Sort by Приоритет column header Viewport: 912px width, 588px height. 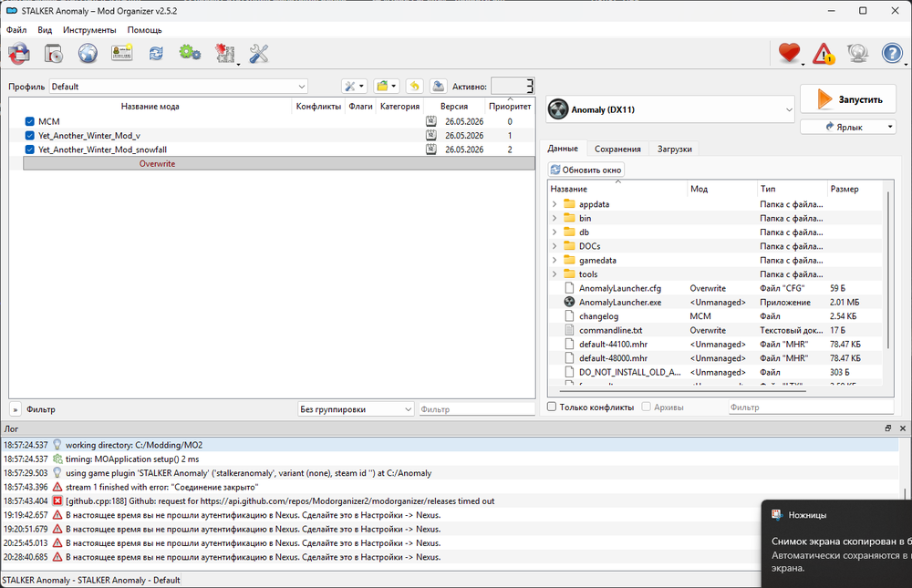pyautogui.click(x=510, y=106)
